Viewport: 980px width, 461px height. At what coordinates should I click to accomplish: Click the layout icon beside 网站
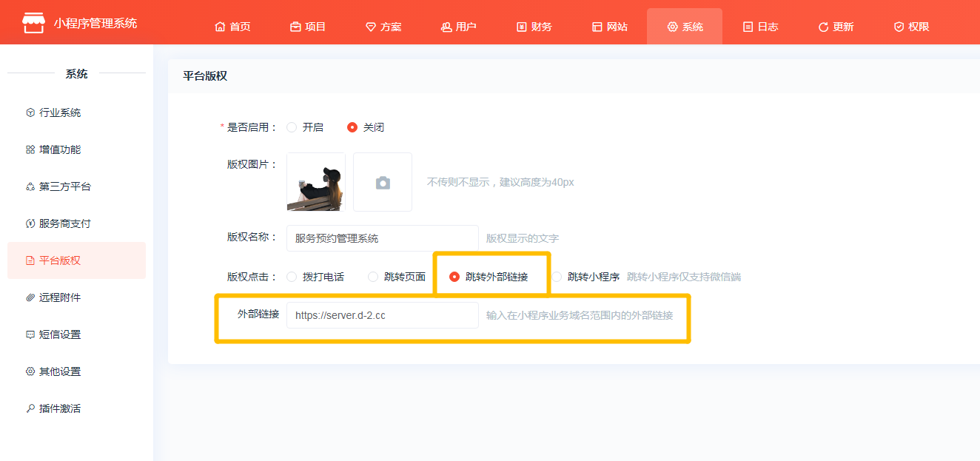pyautogui.click(x=597, y=27)
